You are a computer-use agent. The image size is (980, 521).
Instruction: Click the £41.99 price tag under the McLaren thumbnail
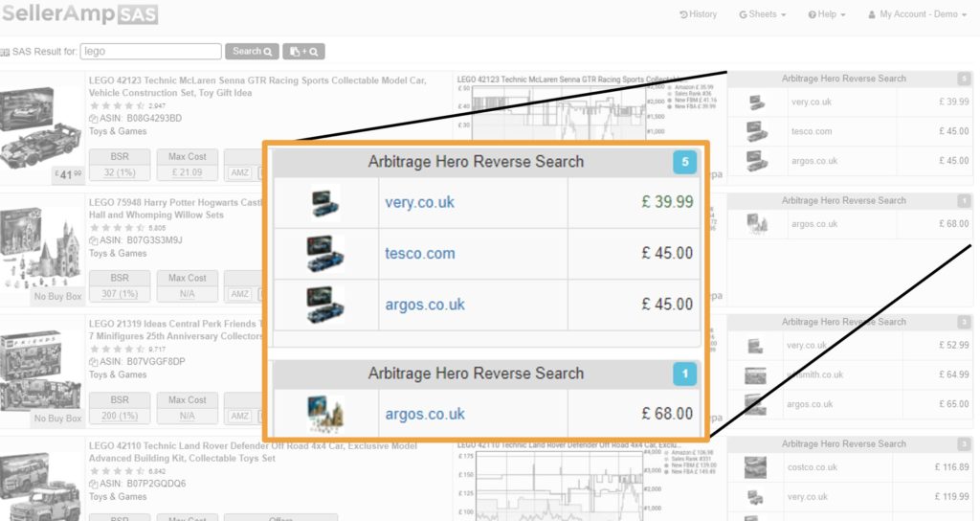pyautogui.click(x=68, y=174)
